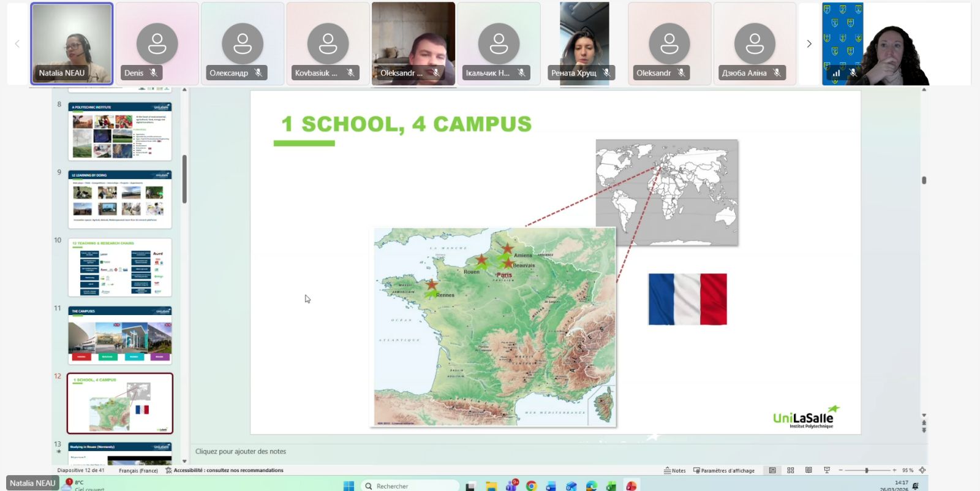The height and width of the screenshot is (491, 980).
Task: Switch to Normal view in status bar
Action: [x=772, y=470]
